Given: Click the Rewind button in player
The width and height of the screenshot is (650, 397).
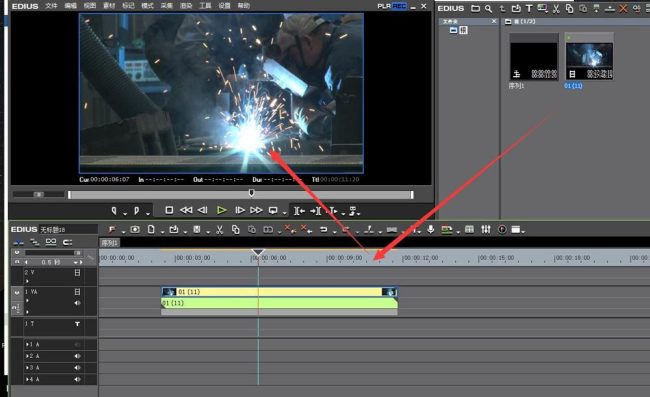Looking at the screenshot, I should [186, 210].
